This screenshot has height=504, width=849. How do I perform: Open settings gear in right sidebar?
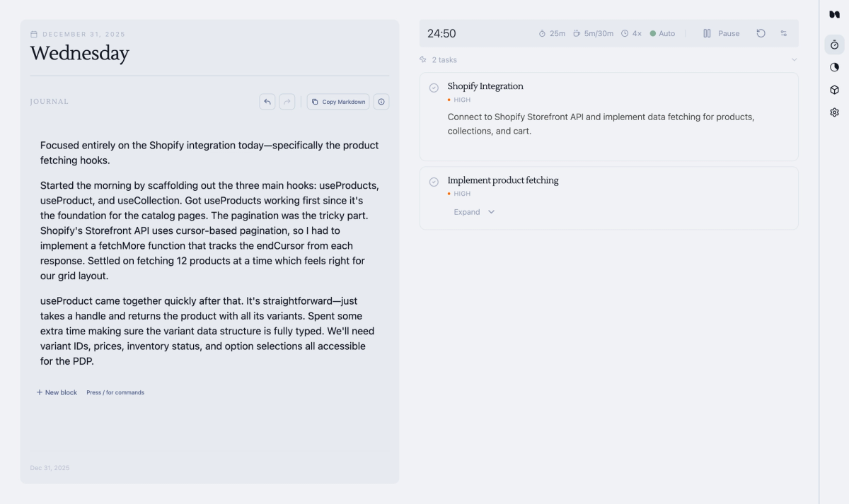click(834, 112)
